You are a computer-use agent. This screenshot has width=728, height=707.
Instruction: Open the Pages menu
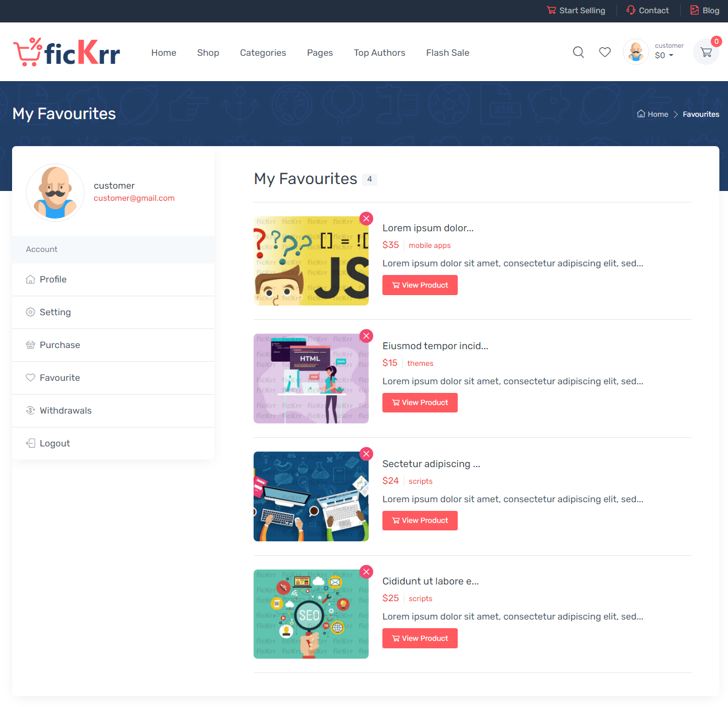pyautogui.click(x=320, y=53)
